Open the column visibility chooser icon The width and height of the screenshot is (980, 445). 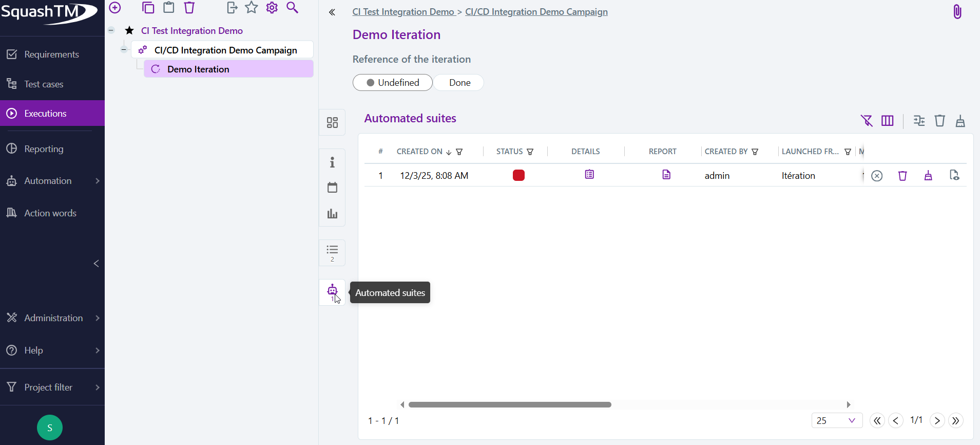tap(887, 121)
